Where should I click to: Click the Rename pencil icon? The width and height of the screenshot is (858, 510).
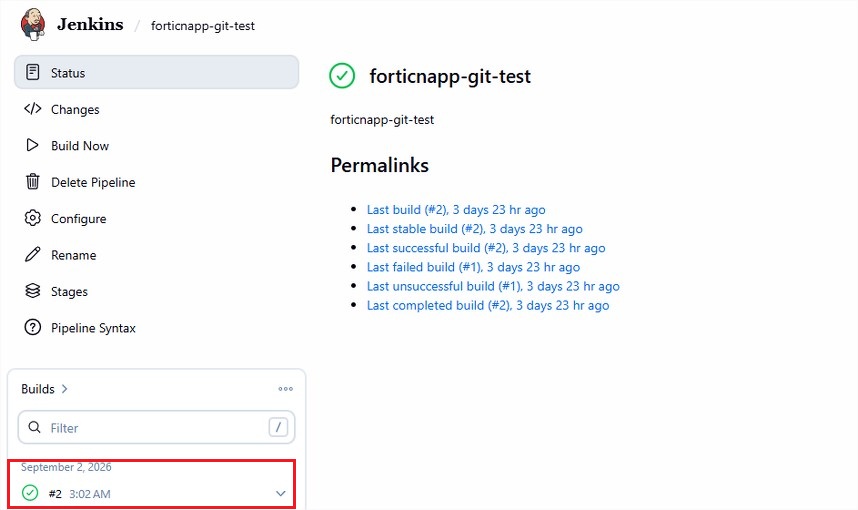[x=33, y=254]
